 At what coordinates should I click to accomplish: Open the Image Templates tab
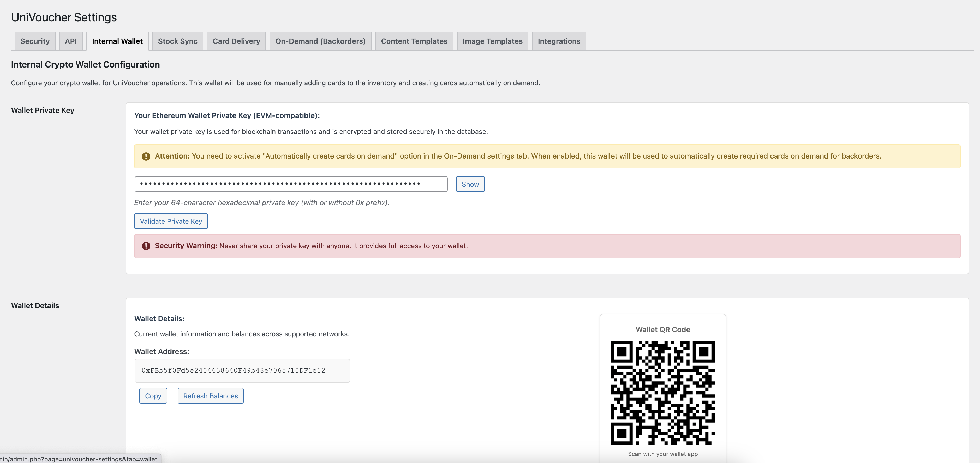(x=492, y=41)
